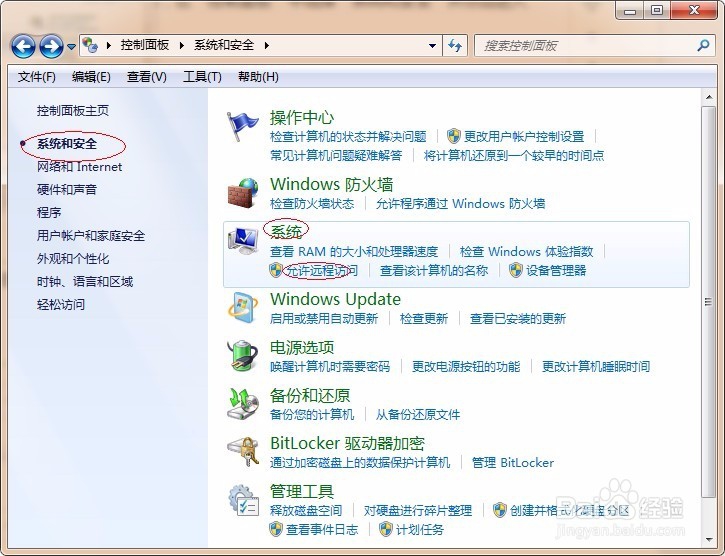Click 更改电源按钮的功能
725x556 pixels.
[466, 367]
